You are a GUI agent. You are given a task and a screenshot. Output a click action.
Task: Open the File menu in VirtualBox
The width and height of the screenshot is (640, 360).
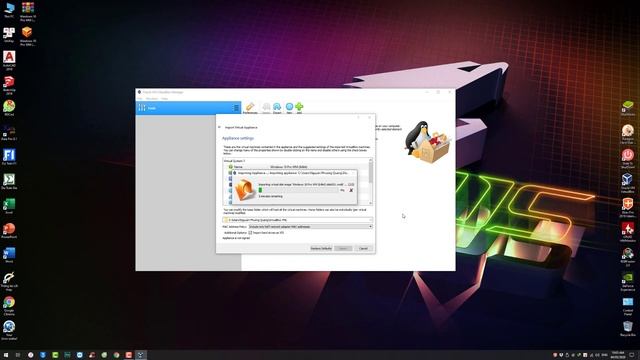click(x=140, y=98)
